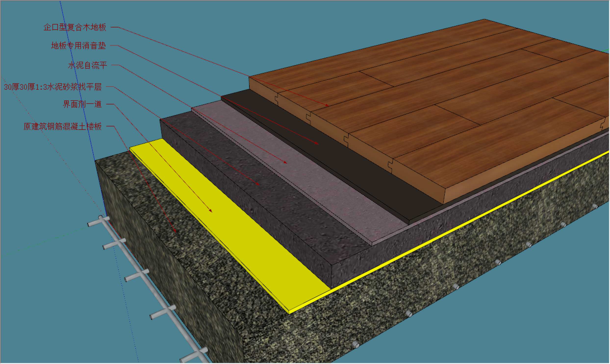Click the arrowhead on black mat layer

317,144
